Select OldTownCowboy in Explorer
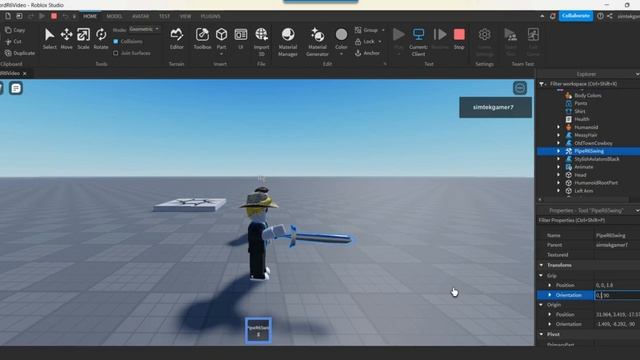The width and height of the screenshot is (640, 360). click(593, 143)
